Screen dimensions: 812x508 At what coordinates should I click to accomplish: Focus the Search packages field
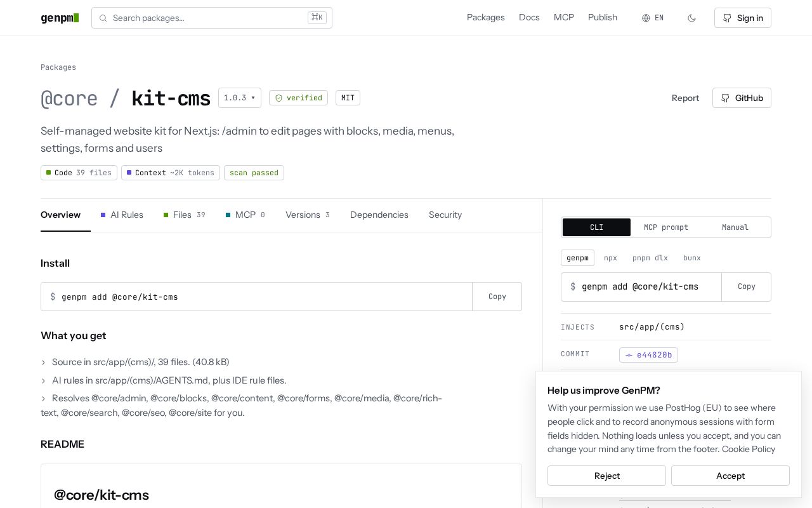tap(212, 18)
